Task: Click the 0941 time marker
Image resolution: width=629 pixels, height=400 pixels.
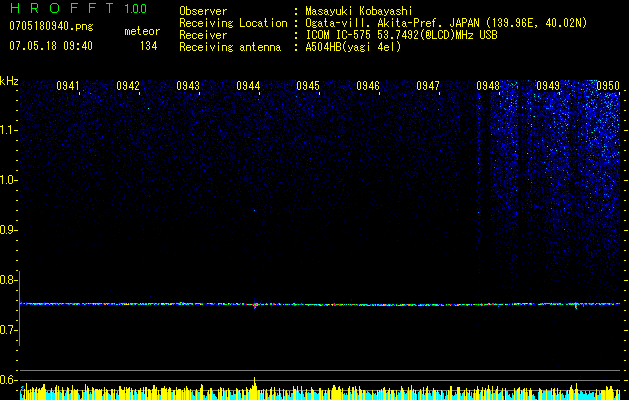Action: tap(67, 86)
